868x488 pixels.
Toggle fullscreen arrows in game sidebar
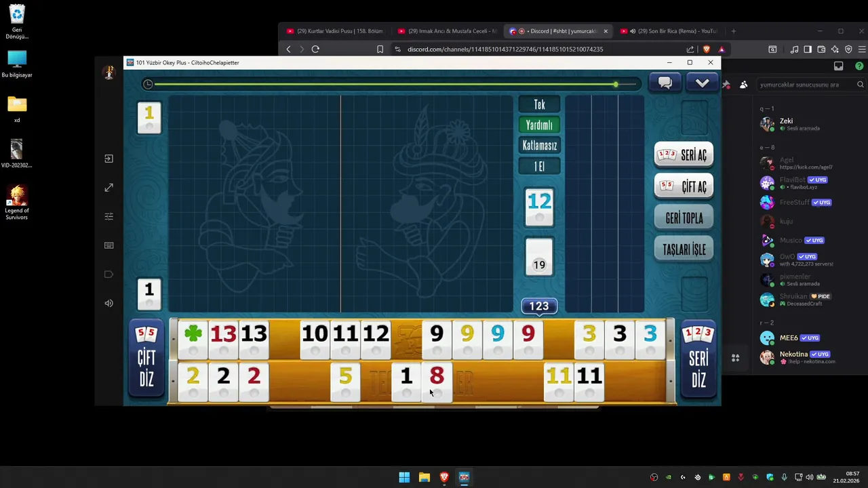[x=108, y=188]
